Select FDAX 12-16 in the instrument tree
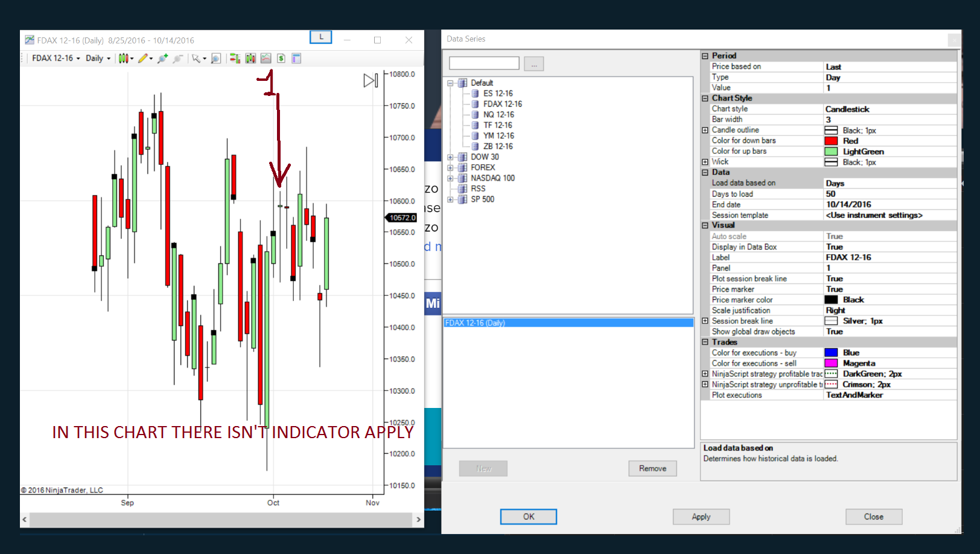The height and width of the screenshot is (554, 980). [x=503, y=104]
